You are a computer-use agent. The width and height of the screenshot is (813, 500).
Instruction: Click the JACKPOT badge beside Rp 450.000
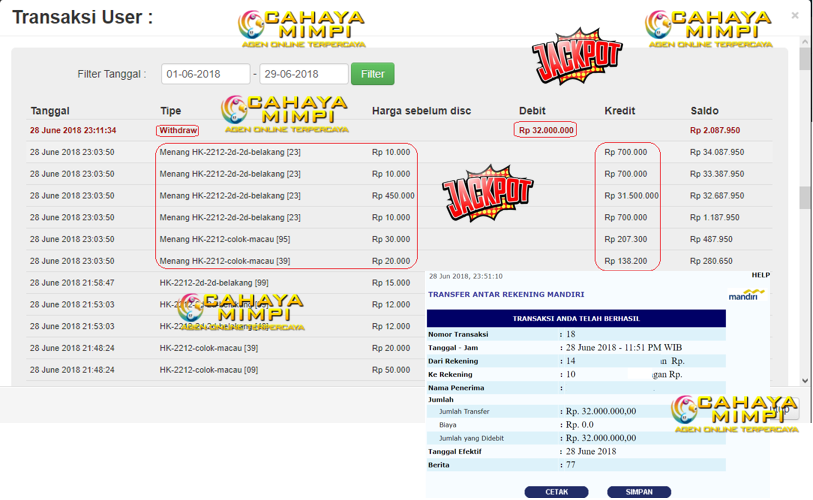click(x=487, y=193)
